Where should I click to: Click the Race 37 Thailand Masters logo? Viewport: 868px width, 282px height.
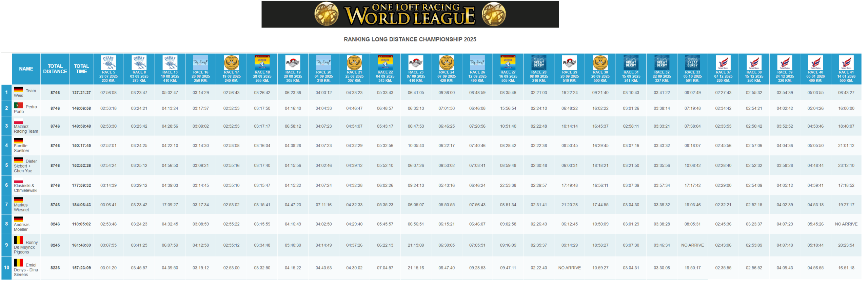point(723,63)
